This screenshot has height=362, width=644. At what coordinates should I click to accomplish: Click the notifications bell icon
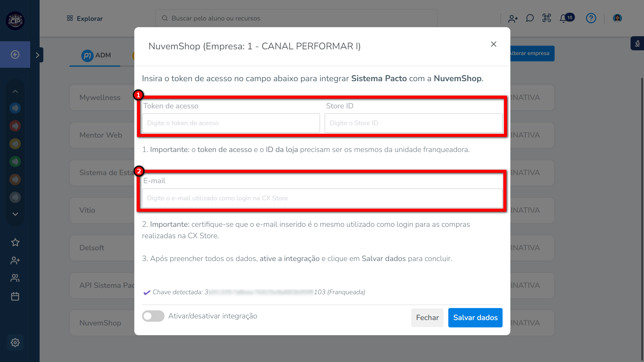click(x=564, y=18)
